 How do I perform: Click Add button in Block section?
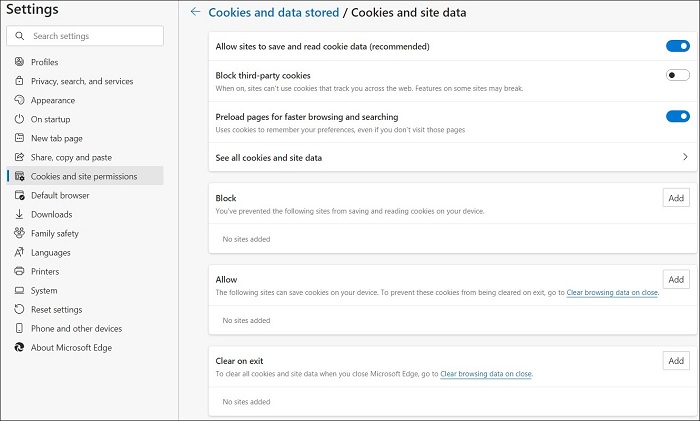676,198
